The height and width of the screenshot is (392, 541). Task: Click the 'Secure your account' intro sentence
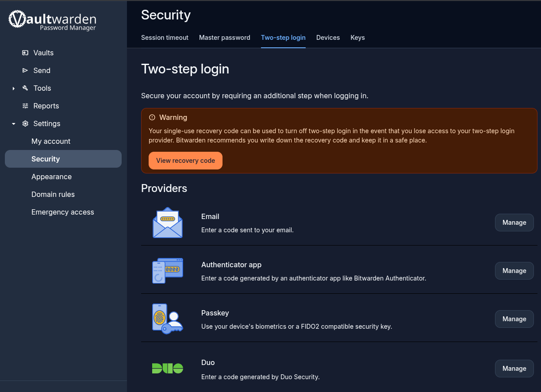pyautogui.click(x=255, y=96)
